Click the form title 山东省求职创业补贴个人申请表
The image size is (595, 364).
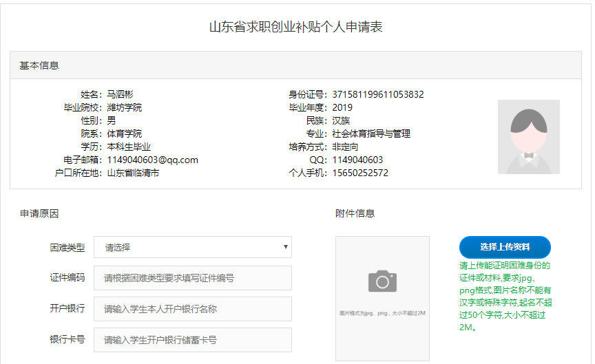click(x=296, y=28)
